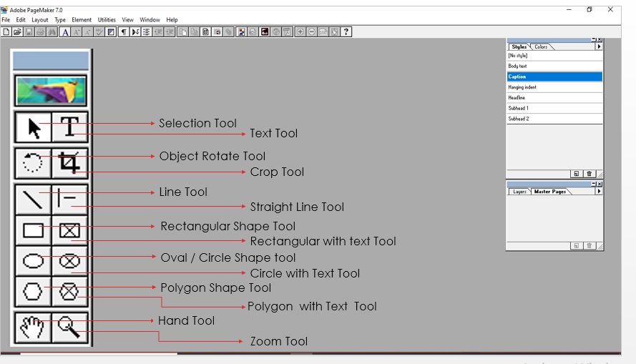636x364 pixels.
Task: Select the Polygon frame with X tool
Action: pyautogui.click(x=70, y=292)
